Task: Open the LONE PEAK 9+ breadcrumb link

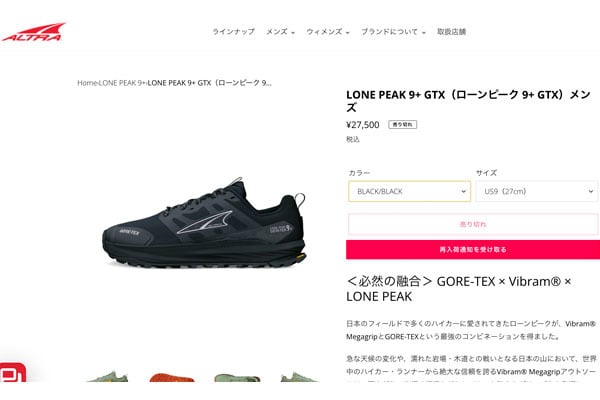Action: tap(122, 83)
